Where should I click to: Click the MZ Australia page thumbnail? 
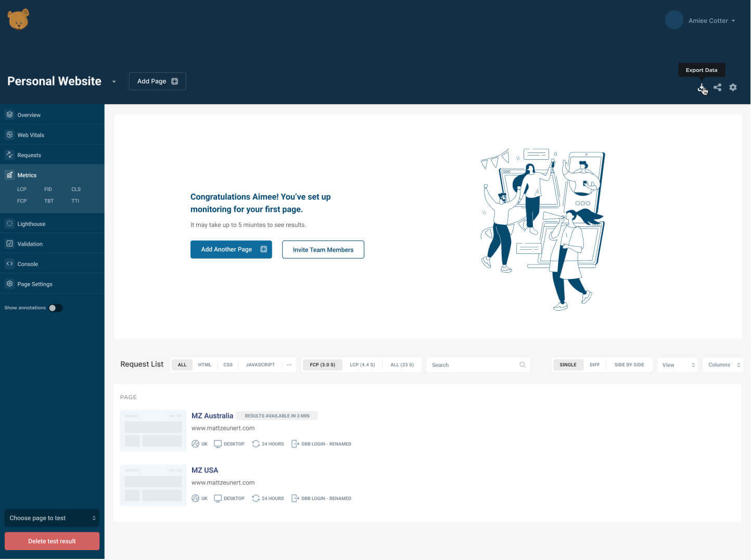coord(153,430)
